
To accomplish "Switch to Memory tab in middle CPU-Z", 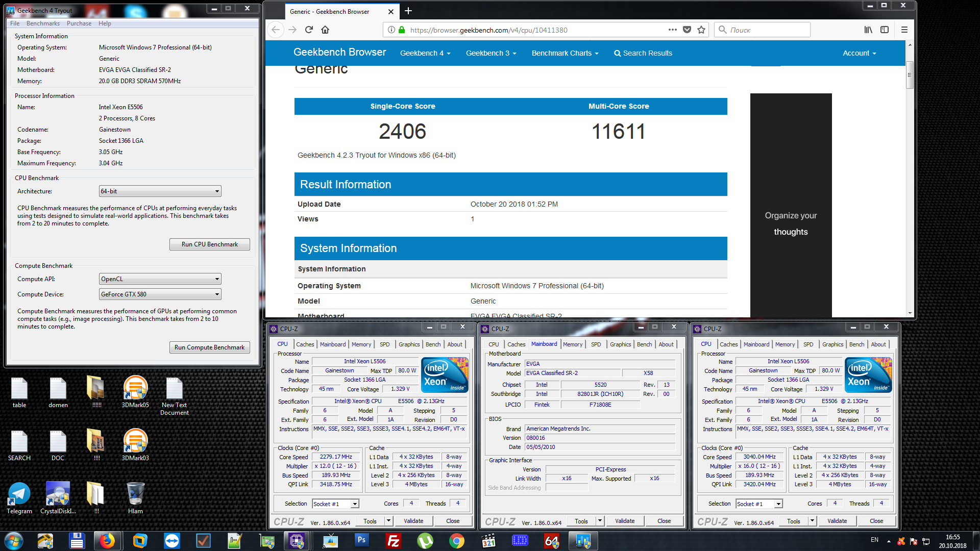I will 573,344.
